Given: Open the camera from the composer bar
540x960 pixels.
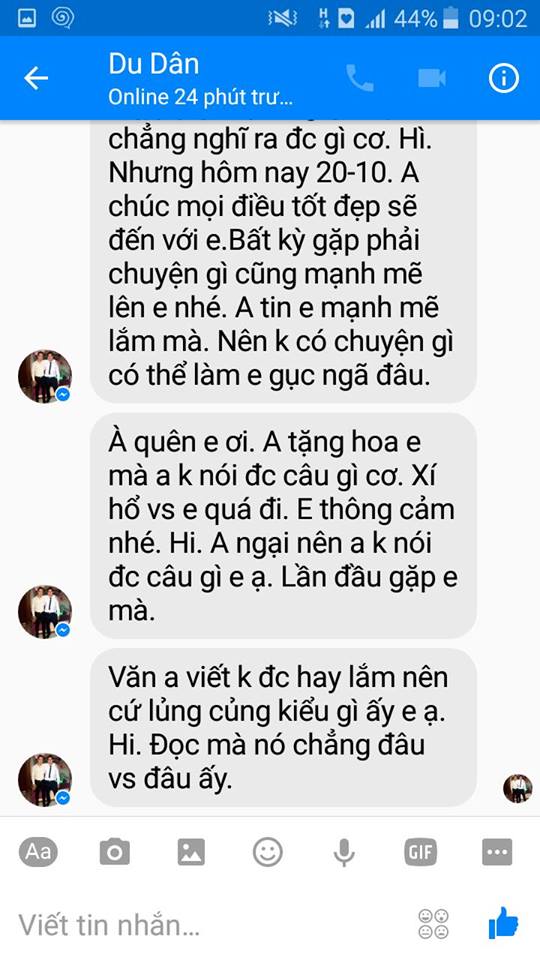Looking at the screenshot, I should pyautogui.click(x=114, y=852).
